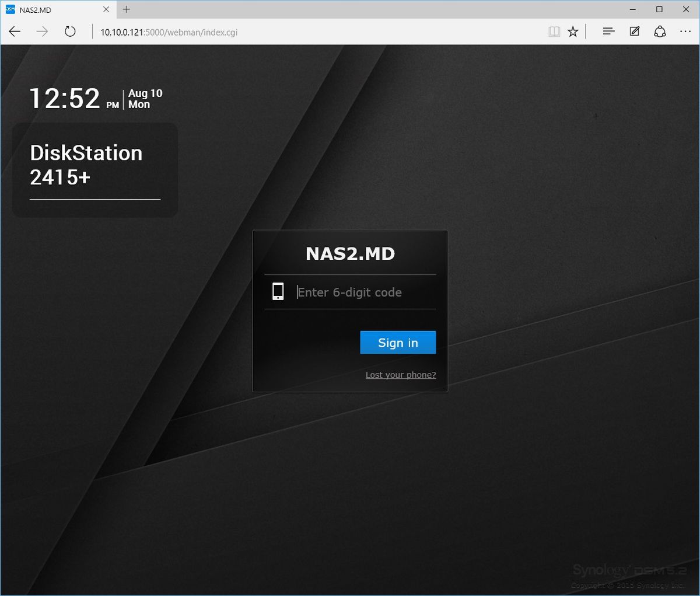Click the NAS2.MD login title
The width and height of the screenshot is (700, 596).
click(x=351, y=253)
